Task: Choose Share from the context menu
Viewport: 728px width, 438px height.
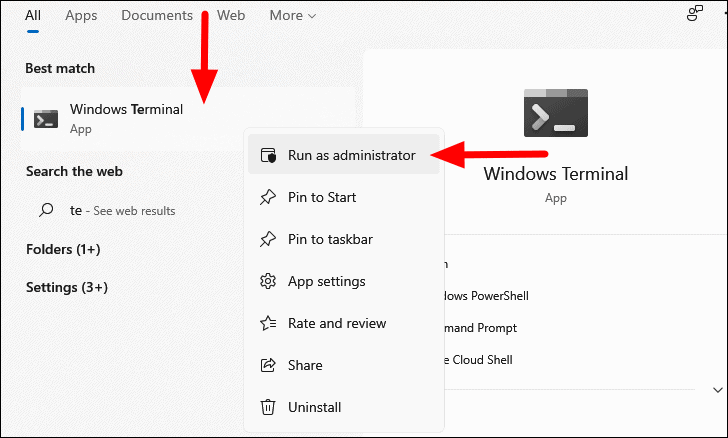Action: click(x=344, y=365)
